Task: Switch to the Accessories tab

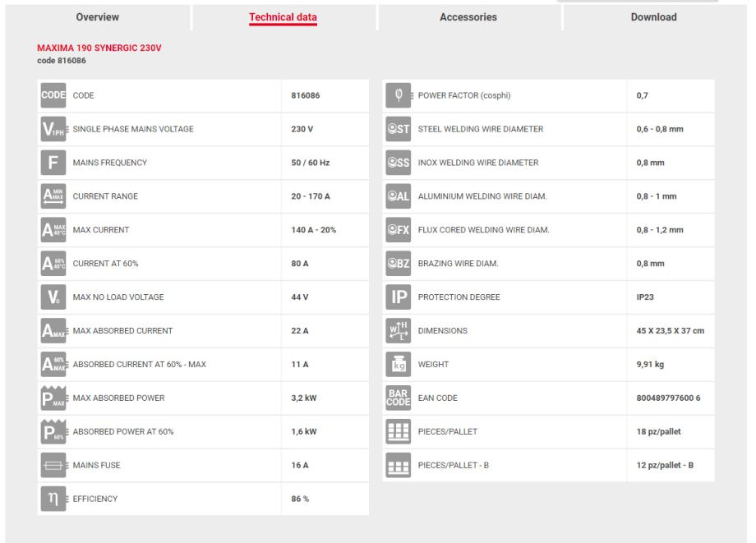Action: [x=468, y=17]
